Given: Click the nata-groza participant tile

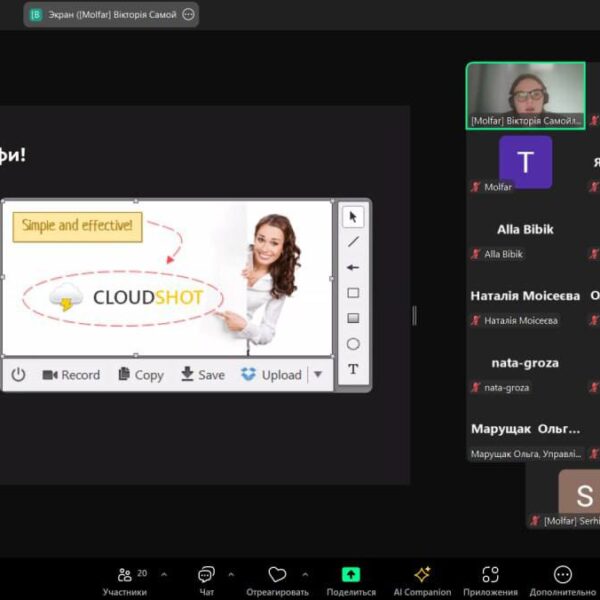Looking at the screenshot, I should click(525, 363).
